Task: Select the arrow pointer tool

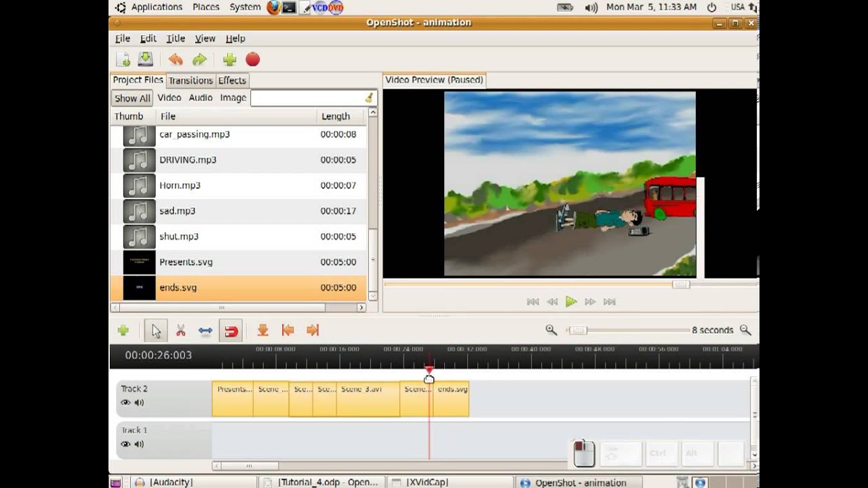Action: tap(156, 331)
